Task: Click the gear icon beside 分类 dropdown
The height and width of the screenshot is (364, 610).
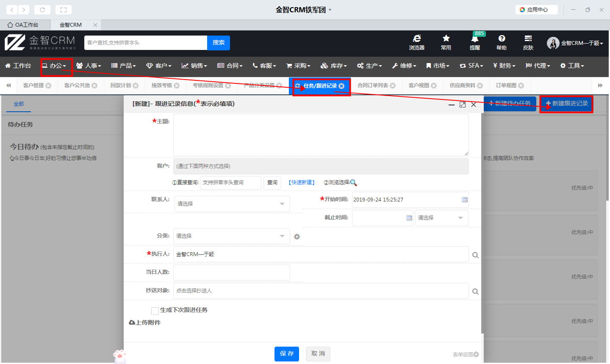Action: [297, 237]
